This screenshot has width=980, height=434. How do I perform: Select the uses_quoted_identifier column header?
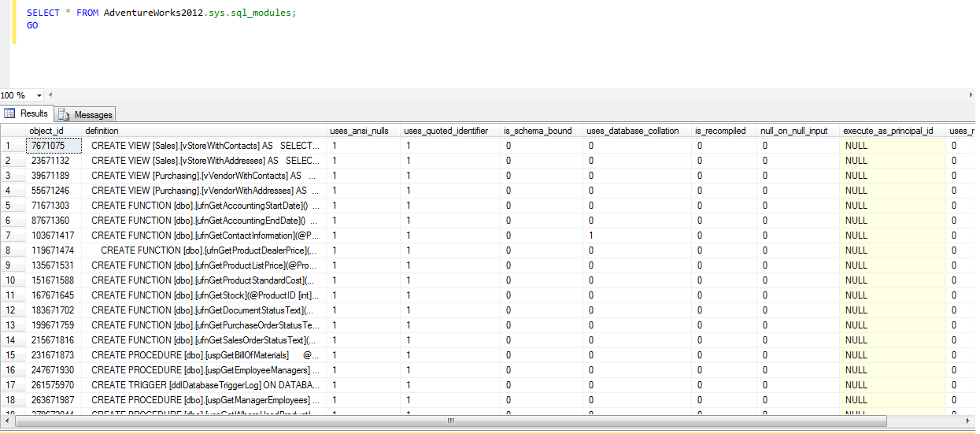coord(449,131)
